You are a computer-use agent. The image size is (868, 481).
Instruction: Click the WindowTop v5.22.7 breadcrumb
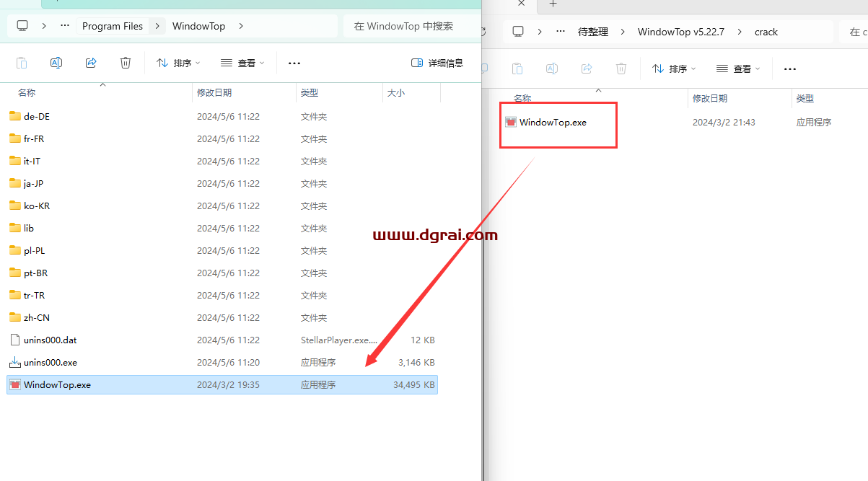[x=680, y=32]
